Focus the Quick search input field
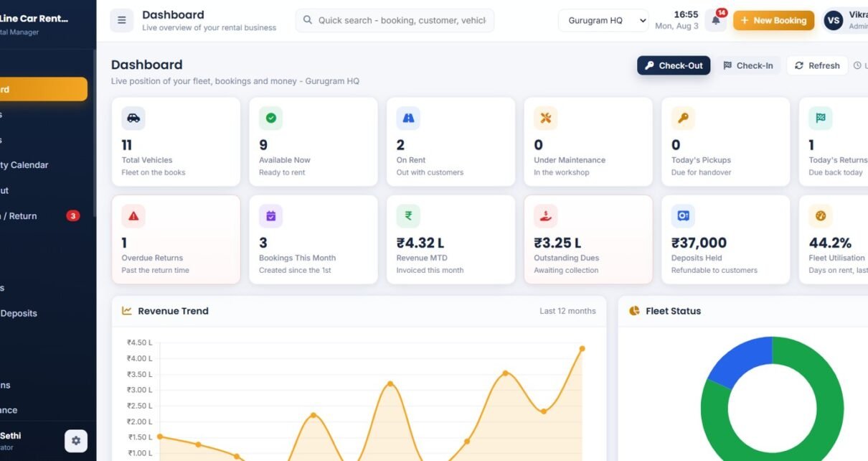The width and height of the screenshot is (868, 461). 395,20
